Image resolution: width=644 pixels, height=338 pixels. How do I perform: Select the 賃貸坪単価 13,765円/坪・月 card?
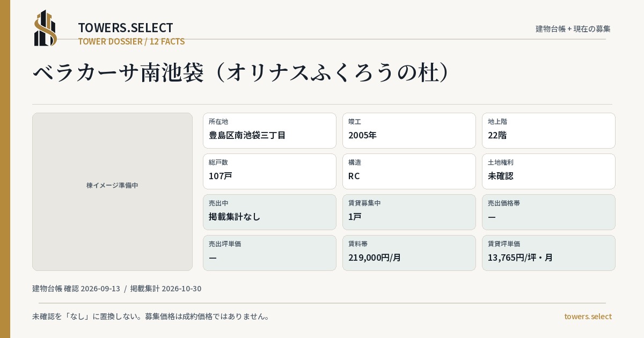point(548,253)
